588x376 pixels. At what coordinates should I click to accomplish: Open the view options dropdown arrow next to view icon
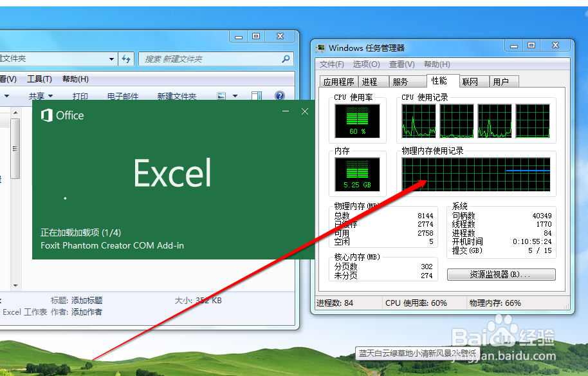click(235, 96)
